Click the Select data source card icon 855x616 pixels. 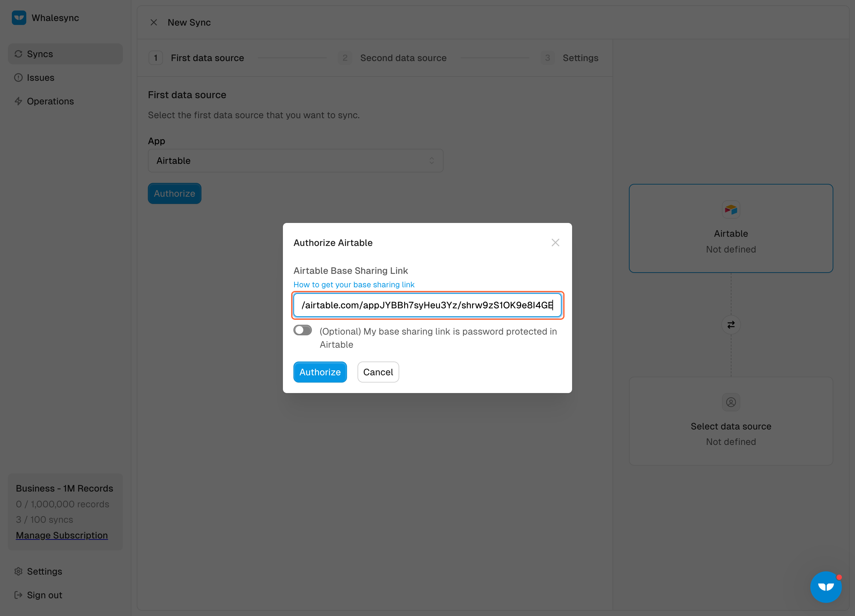731,402
